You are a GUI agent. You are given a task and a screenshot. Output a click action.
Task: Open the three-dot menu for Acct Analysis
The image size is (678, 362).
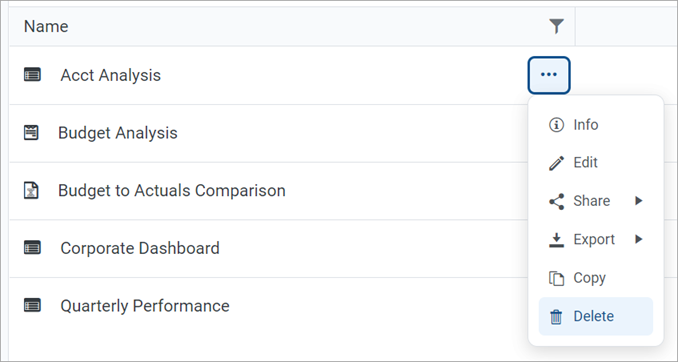[549, 75]
